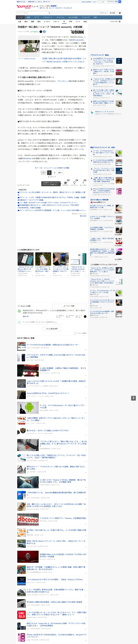Screen dimensions: 138x644
Task: Click the Yahoo! JAPAN News logo
Action: point(27,7)
